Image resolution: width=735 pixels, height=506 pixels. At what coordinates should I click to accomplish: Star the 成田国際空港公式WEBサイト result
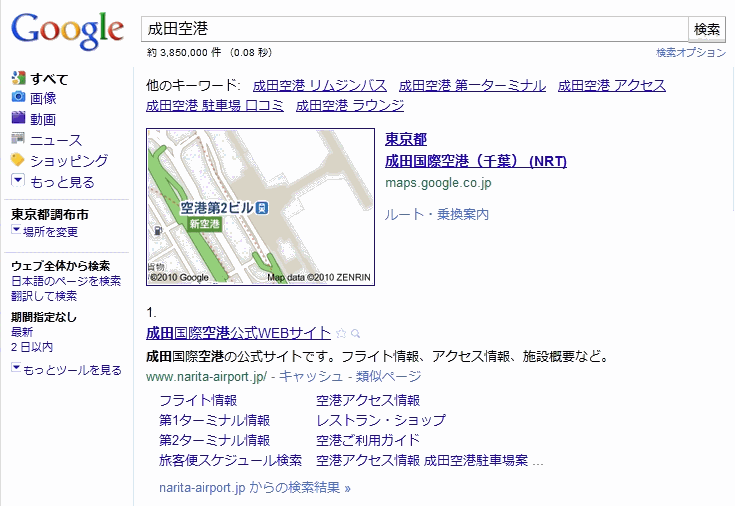point(341,333)
